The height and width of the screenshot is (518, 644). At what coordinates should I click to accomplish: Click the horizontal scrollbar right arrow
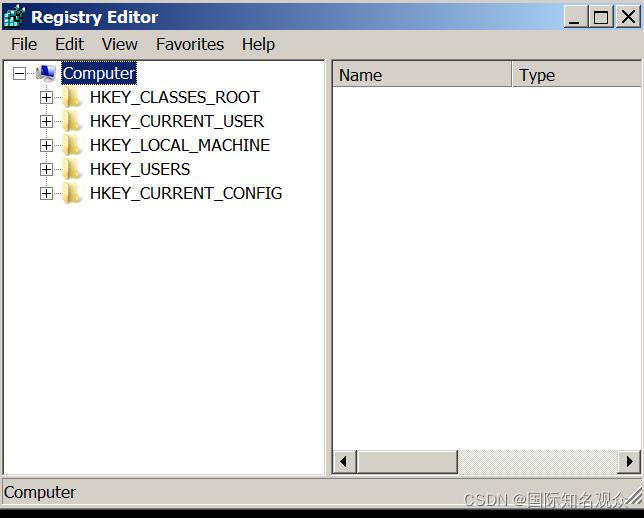(x=629, y=462)
